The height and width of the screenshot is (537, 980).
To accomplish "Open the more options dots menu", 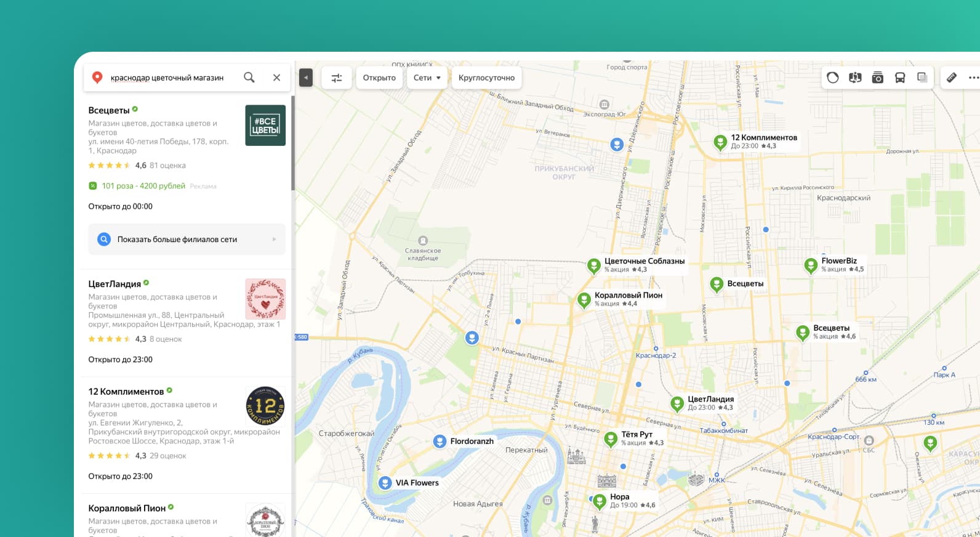I will coord(973,78).
